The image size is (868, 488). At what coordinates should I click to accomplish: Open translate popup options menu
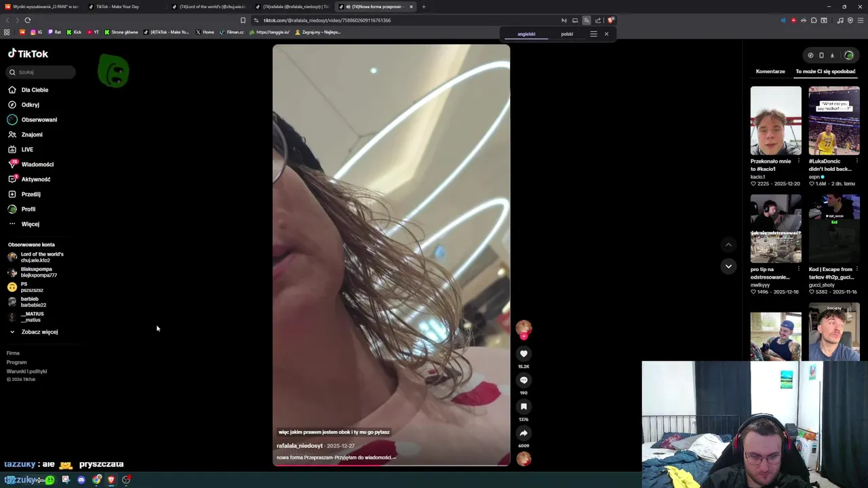(x=593, y=34)
